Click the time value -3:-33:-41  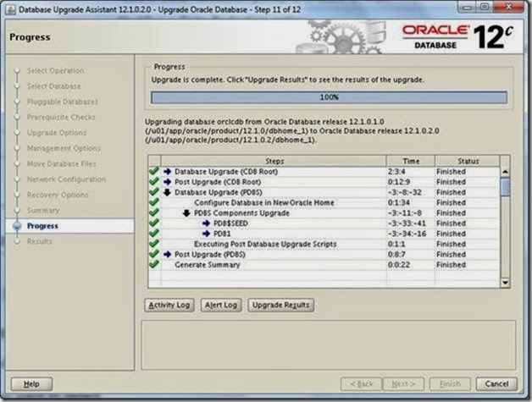pos(407,223)
